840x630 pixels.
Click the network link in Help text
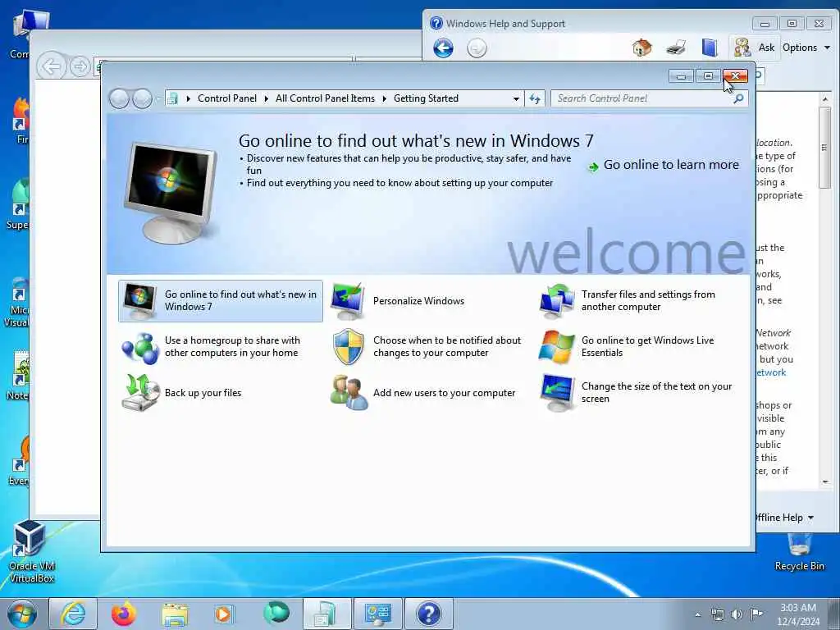coord(771,372)
